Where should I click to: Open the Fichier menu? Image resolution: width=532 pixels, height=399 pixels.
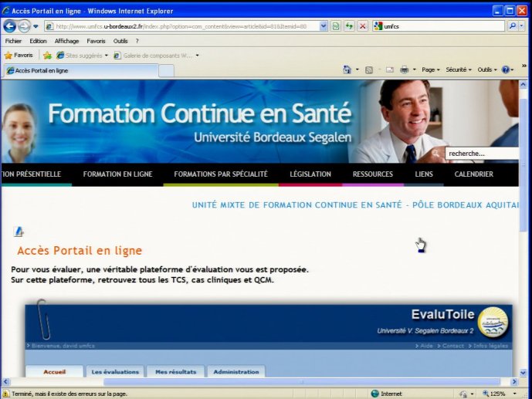[13, 41]
